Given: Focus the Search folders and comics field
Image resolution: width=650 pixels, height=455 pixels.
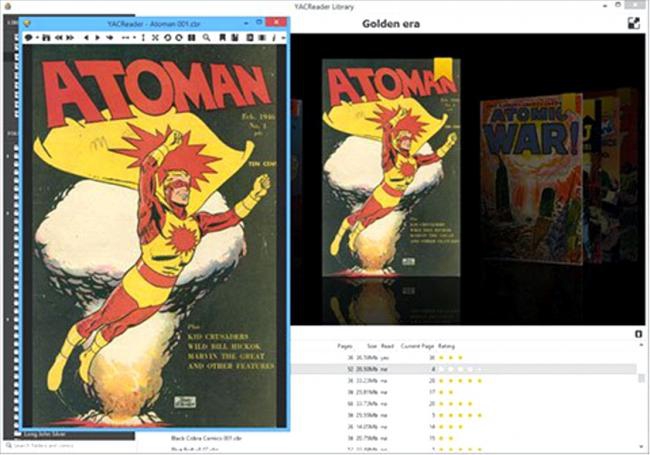Looking at the screenshot, I should click(x=70, y=446).
